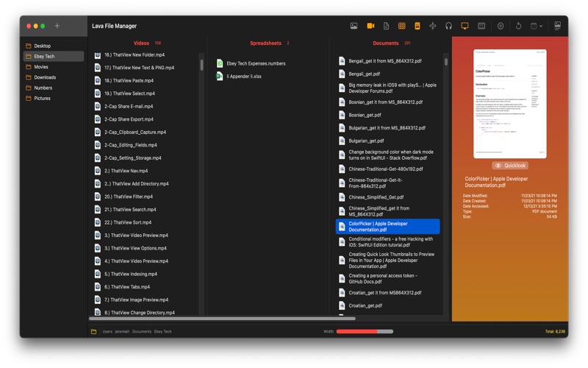Click the headphones audio filter icon
The height and width of the screenshot is (368, 588).
coord(448,26)
